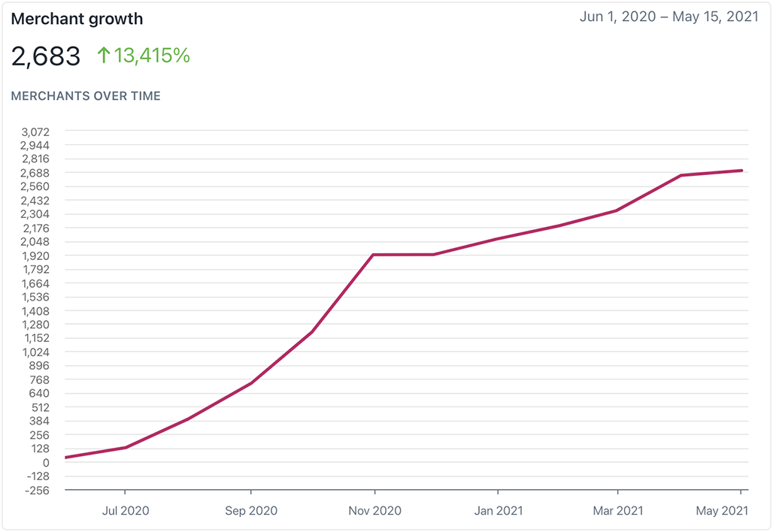
Task: Select the MERCHANTS OVER TIME label
Action: (x=86, y=96)
